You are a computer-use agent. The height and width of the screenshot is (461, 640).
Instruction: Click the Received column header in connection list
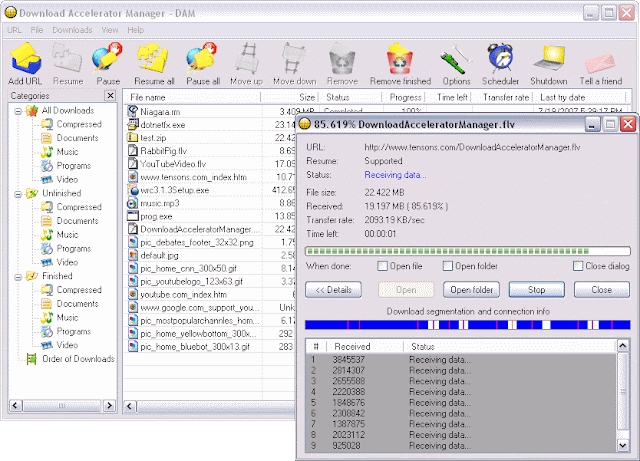[x=366, y=347]
